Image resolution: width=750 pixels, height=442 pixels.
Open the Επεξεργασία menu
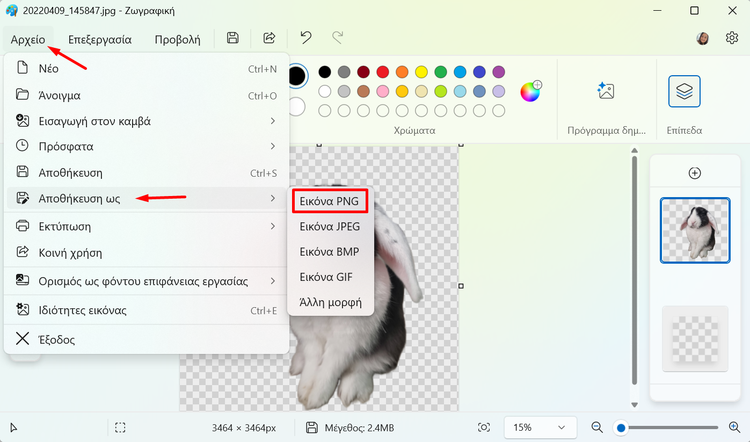pyautogui.click(x=99, y=39)
